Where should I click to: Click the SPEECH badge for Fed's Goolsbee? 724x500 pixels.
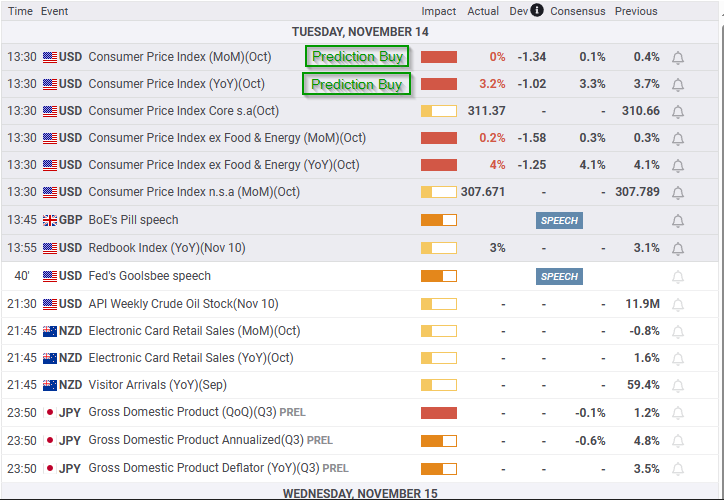559,277
